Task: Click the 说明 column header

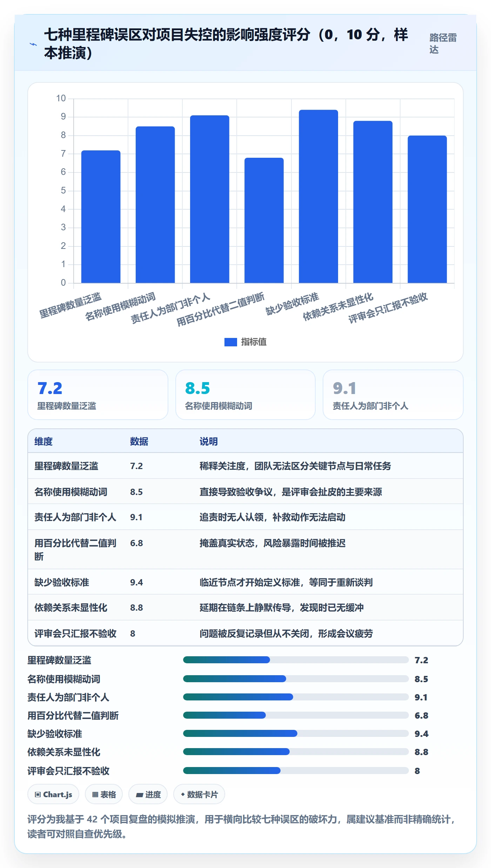Action: pos(209,441)
